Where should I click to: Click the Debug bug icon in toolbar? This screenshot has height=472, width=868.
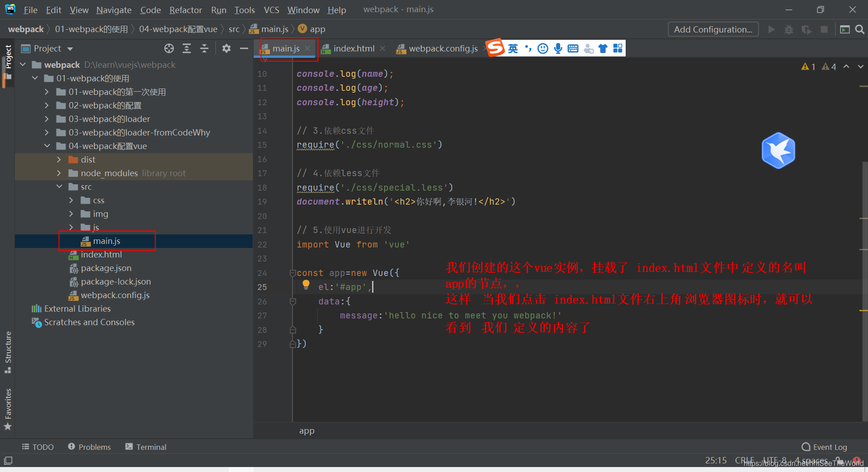click(x=789, y=29)
